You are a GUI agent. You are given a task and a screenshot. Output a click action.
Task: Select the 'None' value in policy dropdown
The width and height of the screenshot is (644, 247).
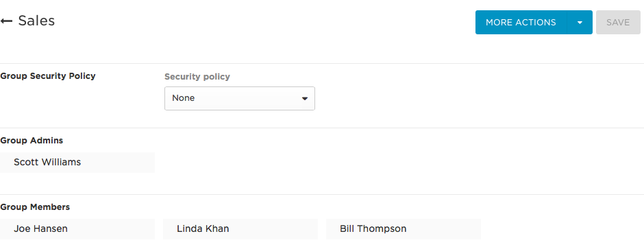click(x=183, y=98)
